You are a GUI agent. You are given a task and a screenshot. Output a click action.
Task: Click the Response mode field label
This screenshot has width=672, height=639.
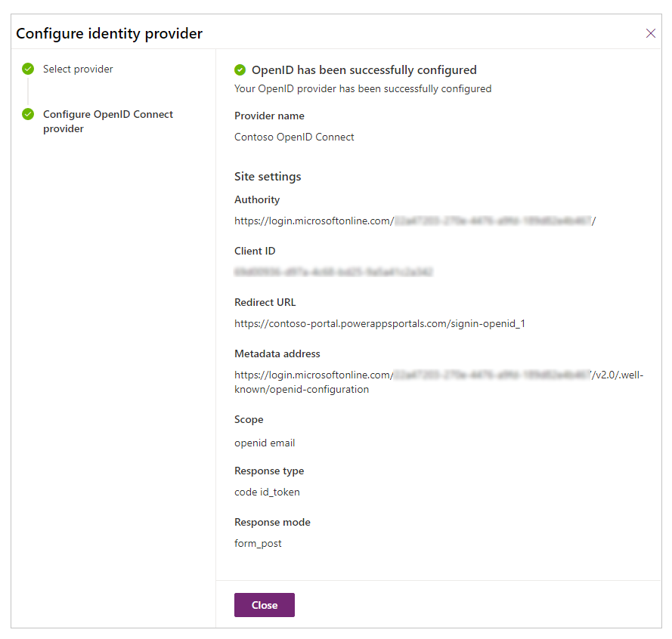[272, 523]
